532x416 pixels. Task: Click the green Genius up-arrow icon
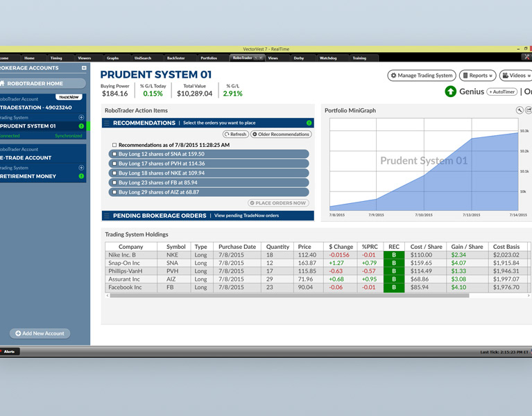(451, 92)
